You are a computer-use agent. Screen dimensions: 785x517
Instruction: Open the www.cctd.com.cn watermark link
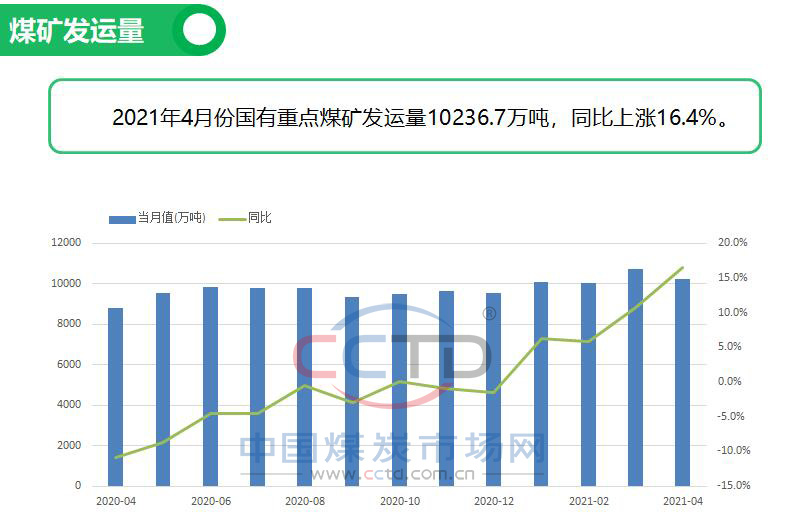click(392, 474)
